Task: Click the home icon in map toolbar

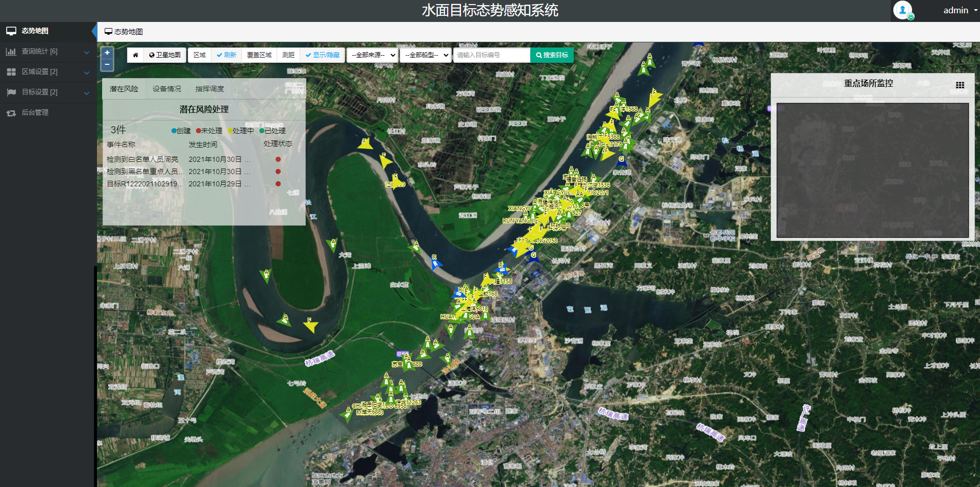Action: coord(135,55)
